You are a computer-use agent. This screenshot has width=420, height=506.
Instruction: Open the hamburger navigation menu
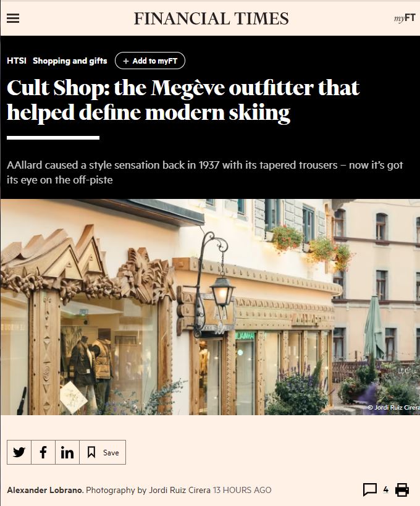coord(13,19)
